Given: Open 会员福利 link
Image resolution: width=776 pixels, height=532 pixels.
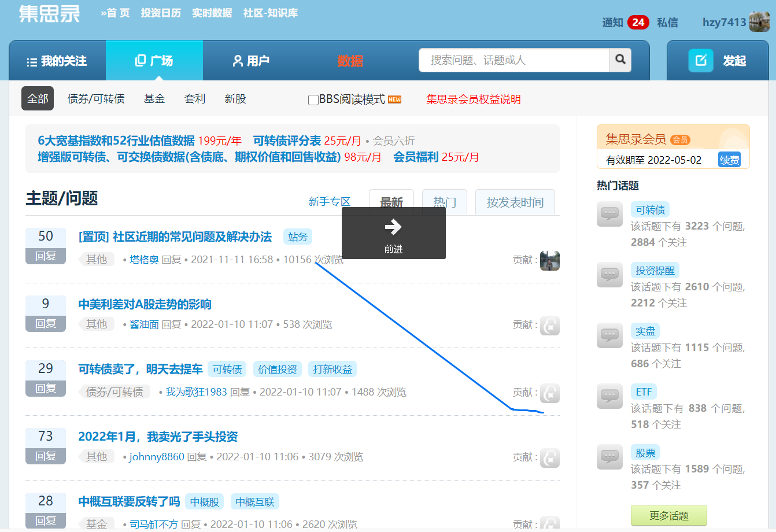Looking at the screenshot, I should click(x=416, y=157).
